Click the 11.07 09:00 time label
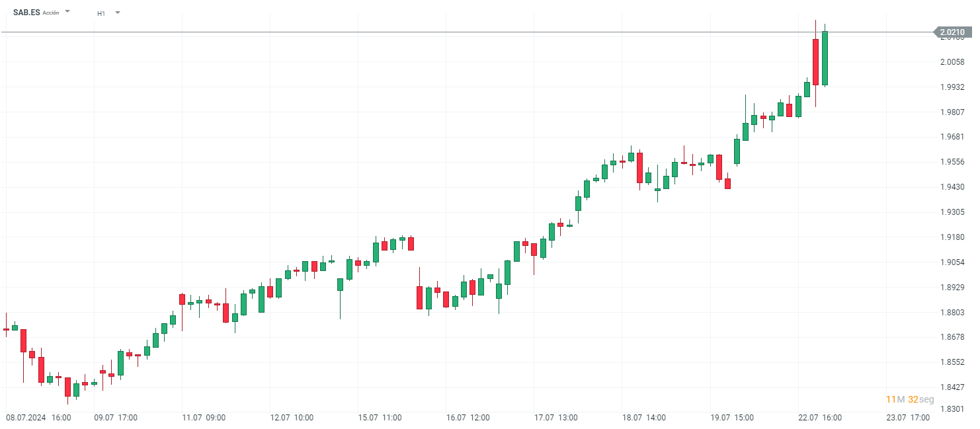980x429 pixels. (204, 418)
